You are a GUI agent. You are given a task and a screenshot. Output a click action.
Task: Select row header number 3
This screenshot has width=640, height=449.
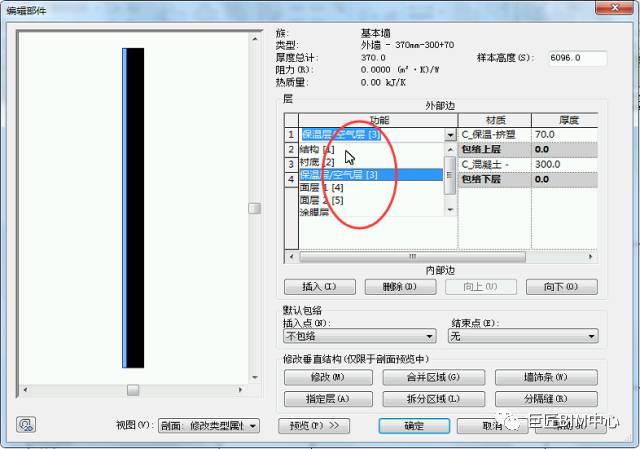pyautogui.click(x=291, y=164)
